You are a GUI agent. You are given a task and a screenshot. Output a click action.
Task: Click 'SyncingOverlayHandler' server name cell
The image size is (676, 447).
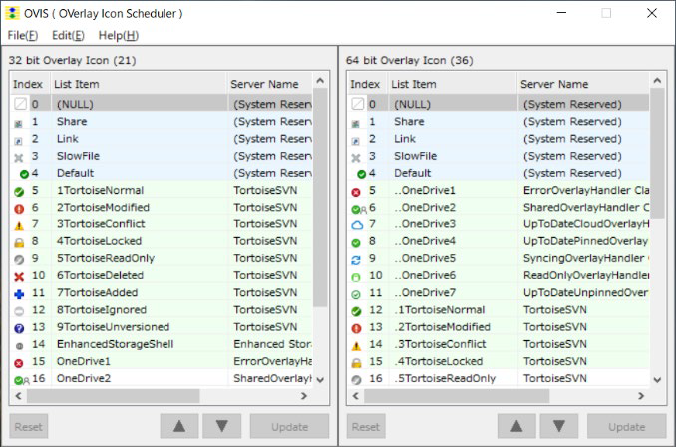(584, 258)
